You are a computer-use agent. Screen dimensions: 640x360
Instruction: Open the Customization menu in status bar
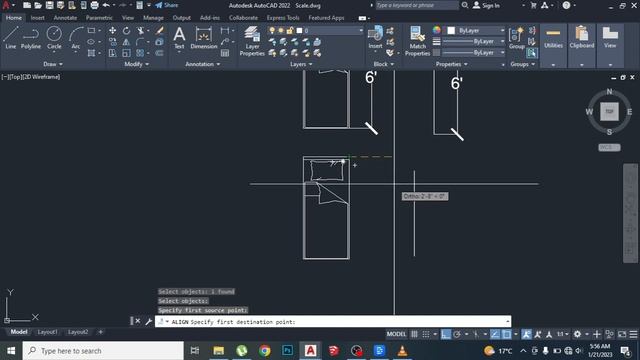(633, 334)
